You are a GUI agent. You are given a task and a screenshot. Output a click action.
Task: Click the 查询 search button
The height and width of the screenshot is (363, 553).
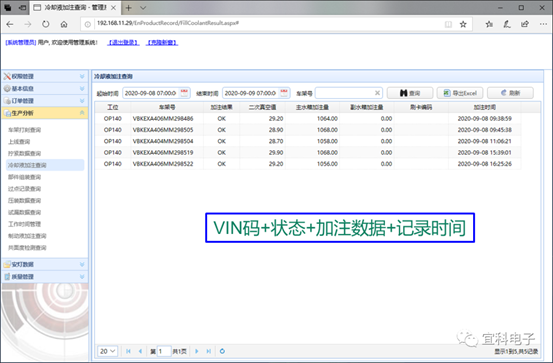[x=410, y=93]
